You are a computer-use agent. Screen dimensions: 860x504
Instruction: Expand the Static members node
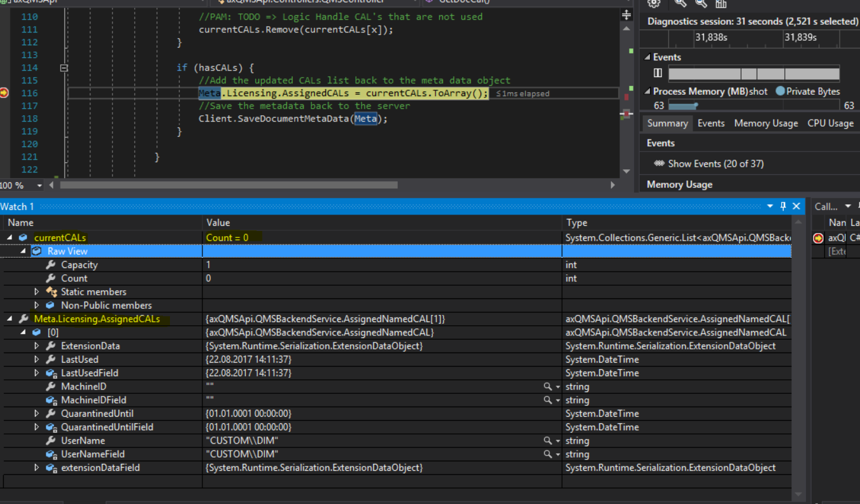(x=37, y=292)
